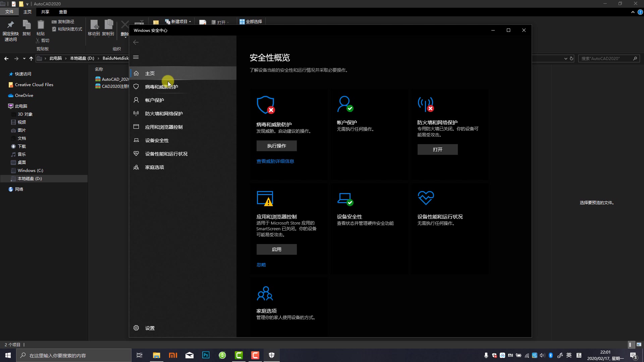The image size is (644, 362).
Task: Click the taskbar search box
Action: (x=74, y=355)
